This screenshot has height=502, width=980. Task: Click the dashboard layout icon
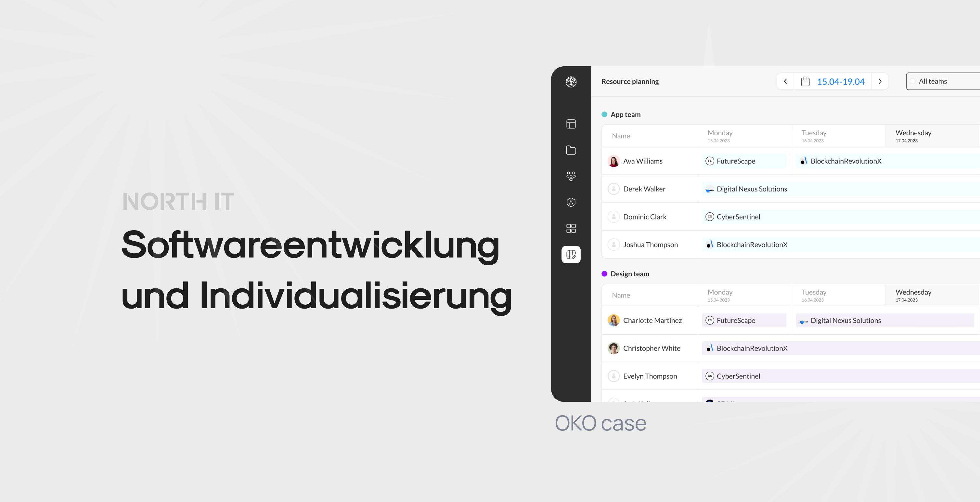click(x=571, y=124)
